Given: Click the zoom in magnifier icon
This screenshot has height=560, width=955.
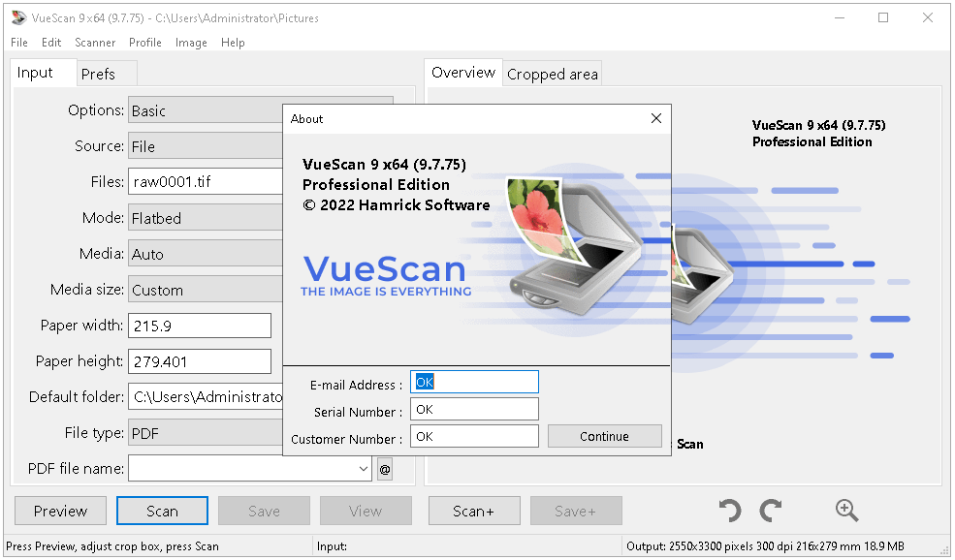Looking at the screenshot, I should 846,511.
